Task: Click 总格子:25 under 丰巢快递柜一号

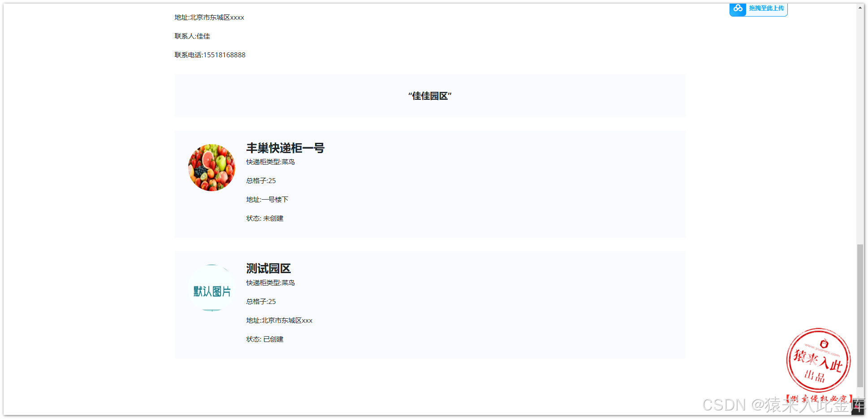Action: pyautogui.click(x=261, y=181)
